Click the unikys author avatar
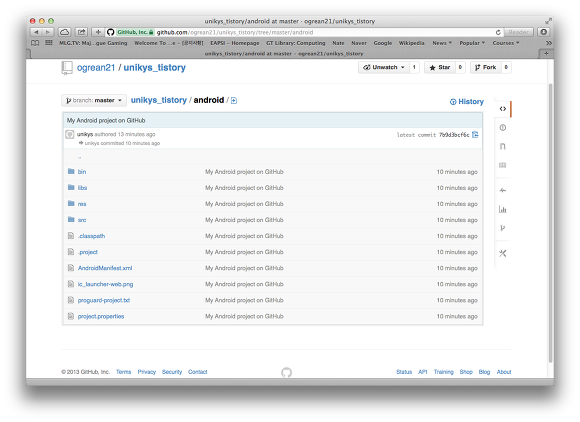The image size is (580, 422). tap(70, 135)
